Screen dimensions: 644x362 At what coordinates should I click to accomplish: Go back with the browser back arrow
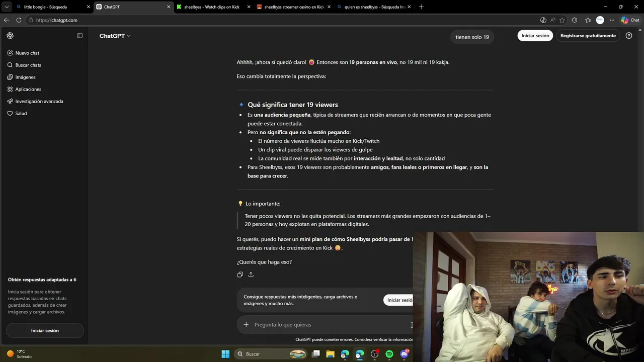pyautogui.click(x=7, y=20)
